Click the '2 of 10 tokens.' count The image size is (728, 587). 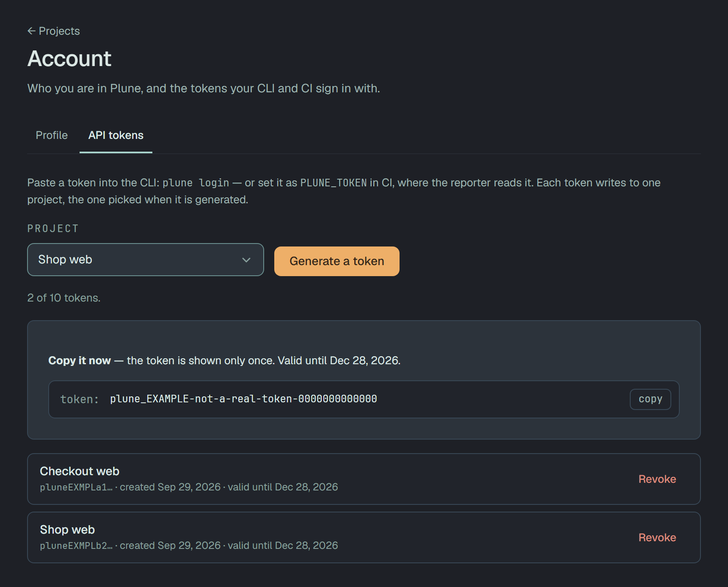pyautogui.click(x=64, y=298)
